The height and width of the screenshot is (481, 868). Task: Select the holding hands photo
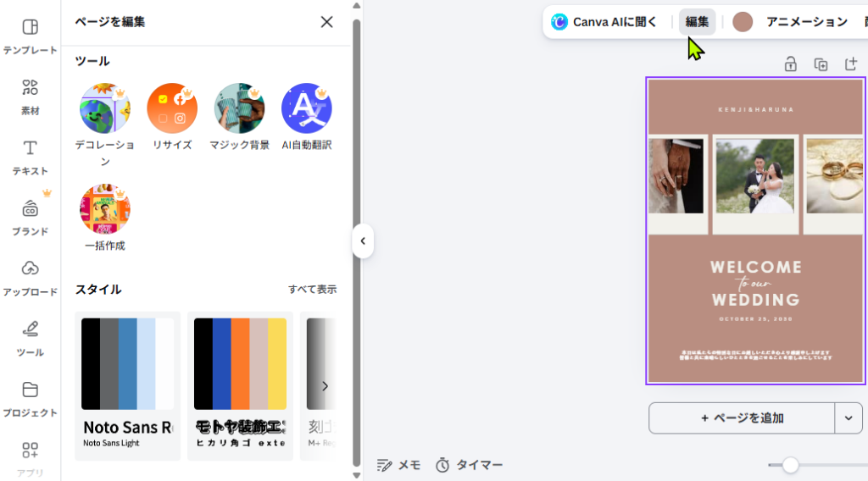676,176
